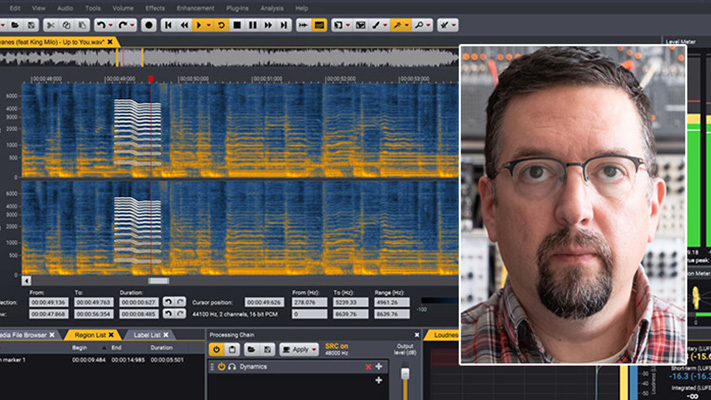
Task: Click the Record button in the toolbar
Action: tap(149, 24)
